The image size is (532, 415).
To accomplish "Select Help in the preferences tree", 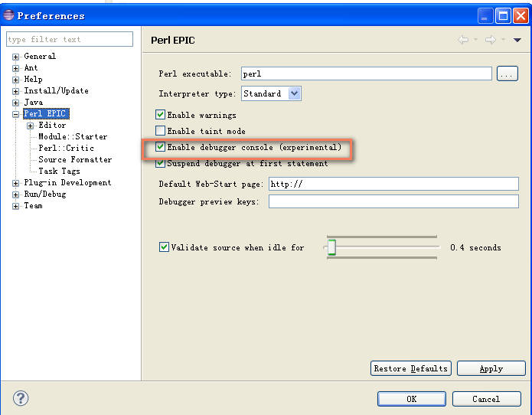I will (33, 79).
